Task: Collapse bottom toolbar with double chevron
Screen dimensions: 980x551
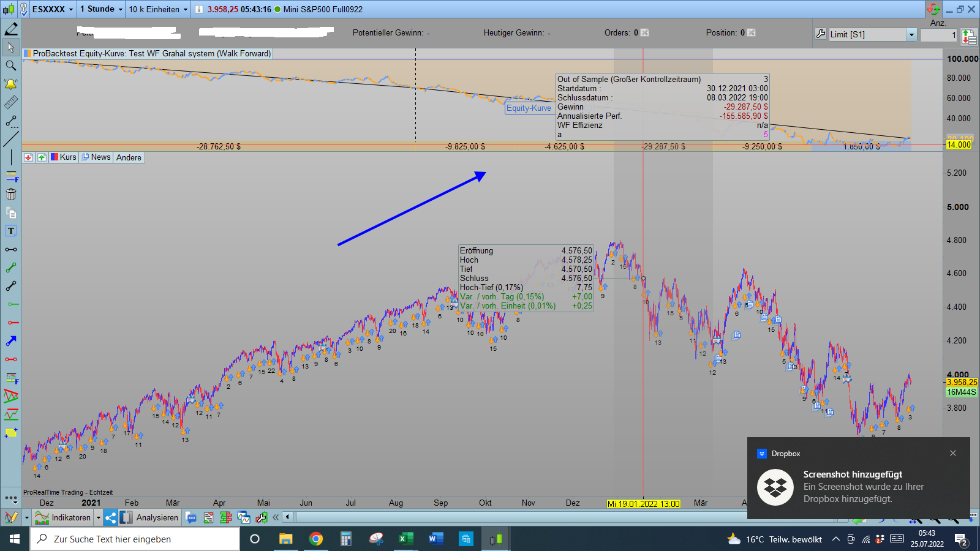Action: coord(276,517)
